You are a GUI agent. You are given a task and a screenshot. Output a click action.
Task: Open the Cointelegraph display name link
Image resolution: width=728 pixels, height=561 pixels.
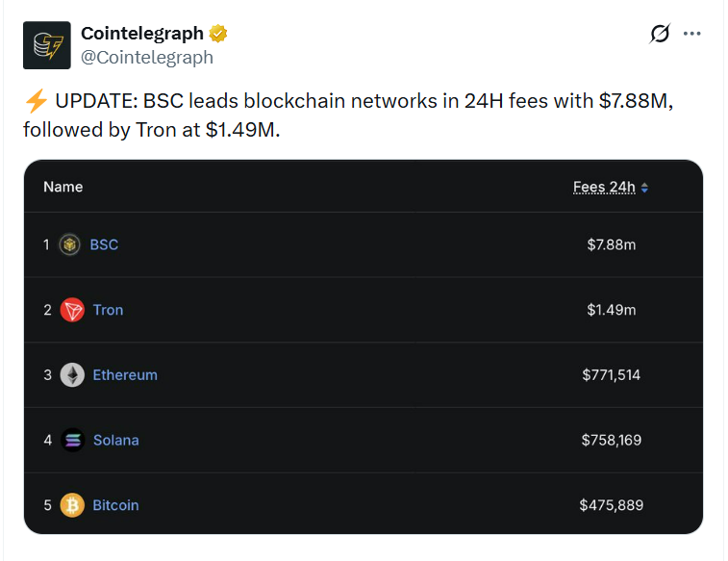tap(142, 34)
